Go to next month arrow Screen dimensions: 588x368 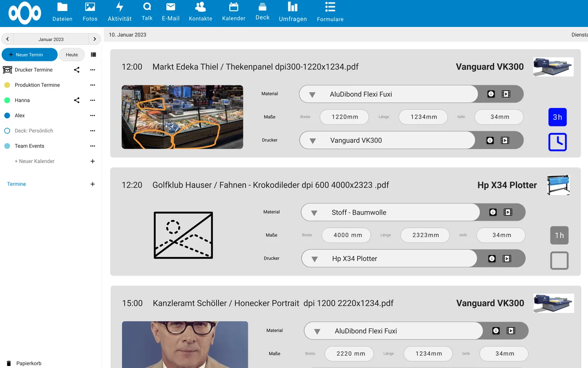(94, 39)
